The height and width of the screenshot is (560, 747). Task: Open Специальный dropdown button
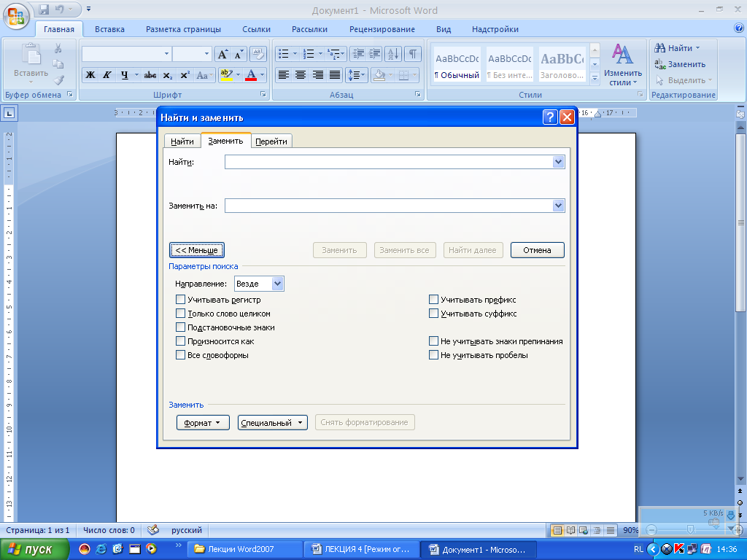[273, 422]
